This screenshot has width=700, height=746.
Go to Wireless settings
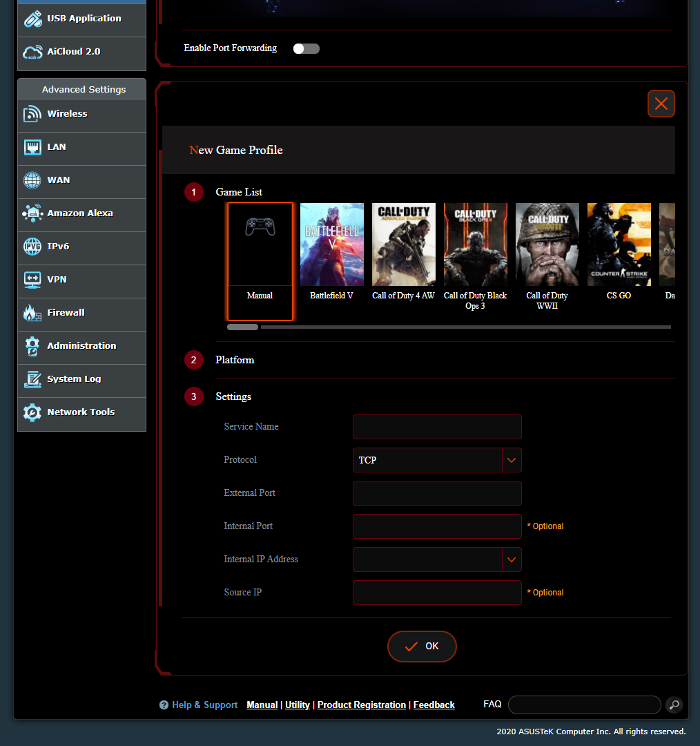(x=81, y=115)
